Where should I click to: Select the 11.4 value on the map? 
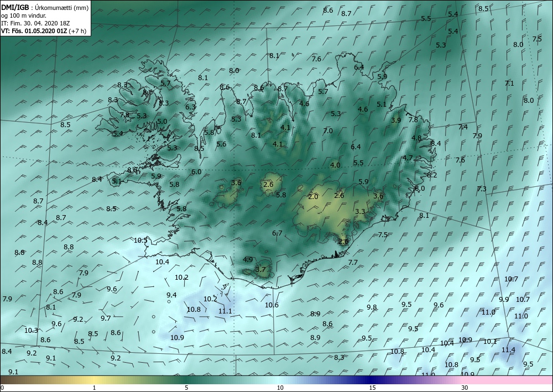point(508,350)
